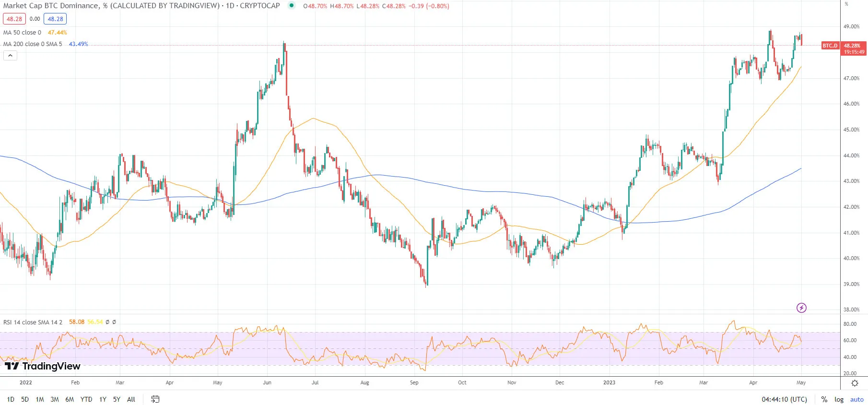Click the 43.49% MA 200 value
Screen dimensions: 868x405
(x=79, y=44)
